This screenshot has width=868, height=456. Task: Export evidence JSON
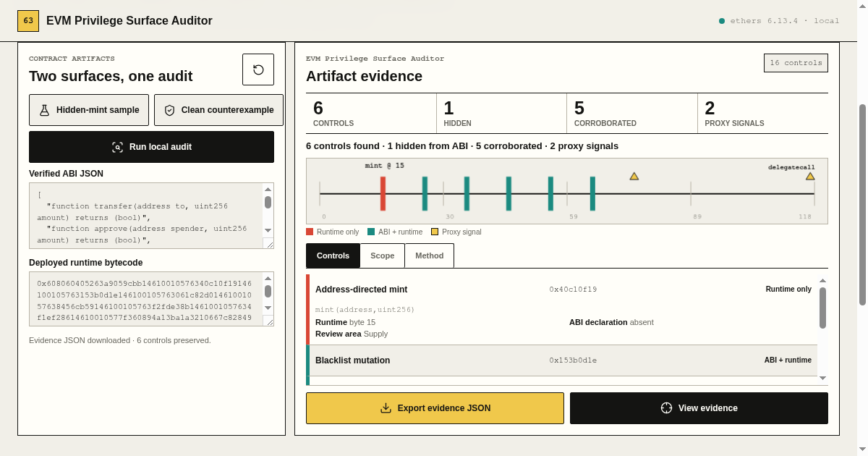pyautogui.click(x=435, y=408)
